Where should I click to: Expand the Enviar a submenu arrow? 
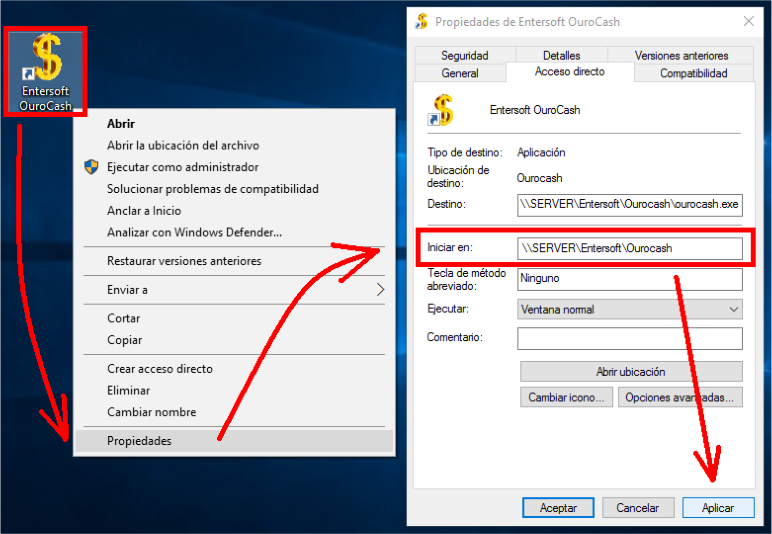[x=380, y=289]
